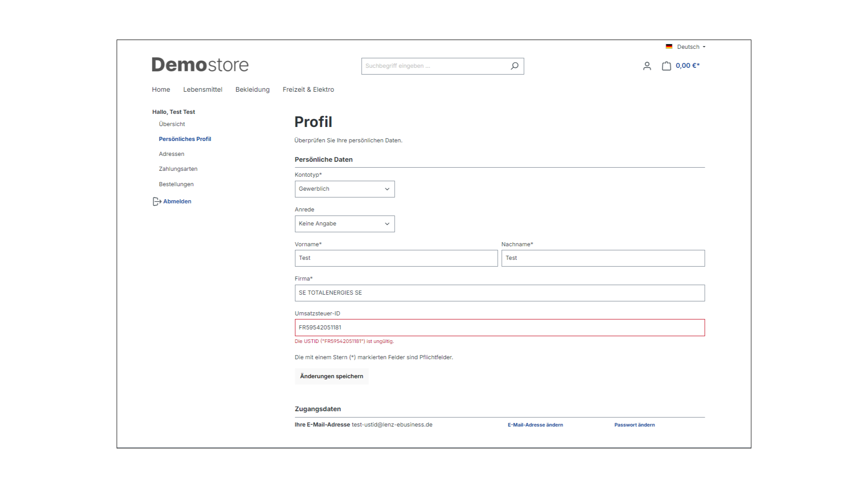This screenshot has height=488, width=868.
Task: Go to Home in main navigation
Action: (161, 89)
